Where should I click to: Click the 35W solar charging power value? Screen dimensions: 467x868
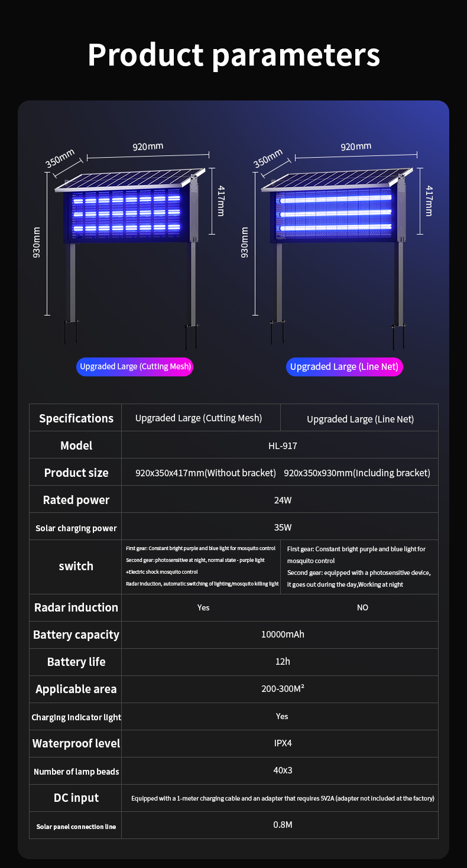tap(283, 527)
